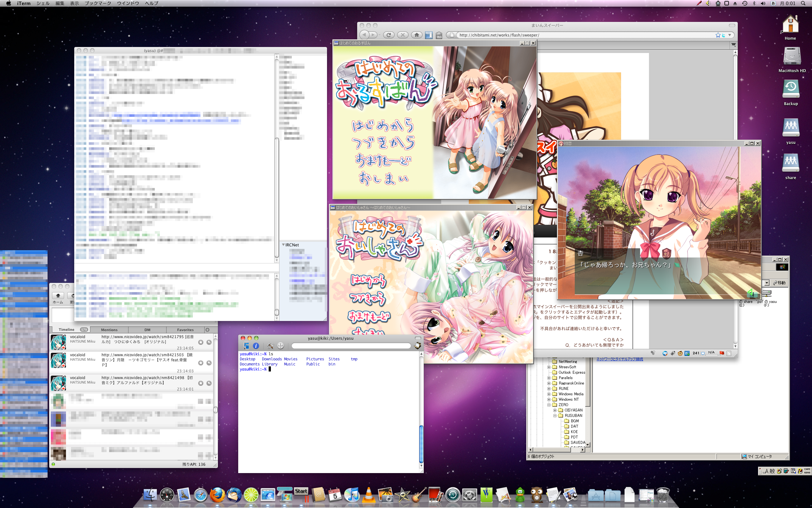
Task: Click the browser home button
Action: pyautogui.click(x=416, y=35)
